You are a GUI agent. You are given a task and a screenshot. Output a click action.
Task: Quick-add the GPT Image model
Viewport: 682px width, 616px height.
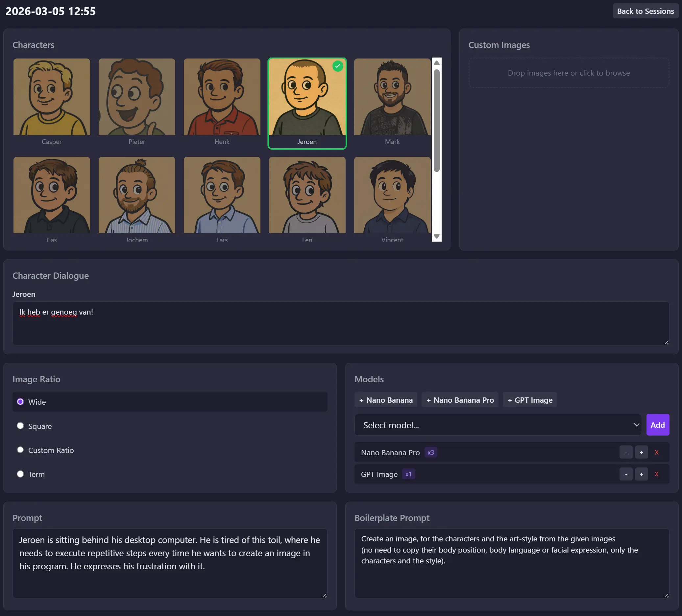point(530,400)
